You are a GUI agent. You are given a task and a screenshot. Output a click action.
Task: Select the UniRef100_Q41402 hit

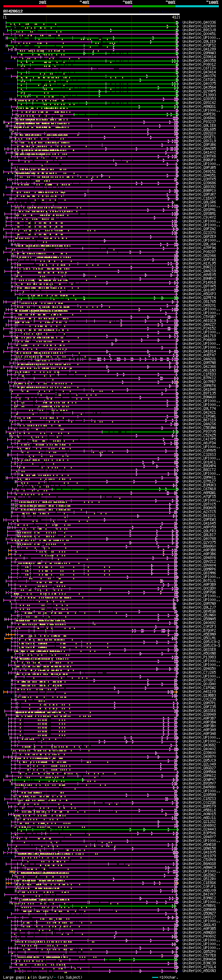199,153
